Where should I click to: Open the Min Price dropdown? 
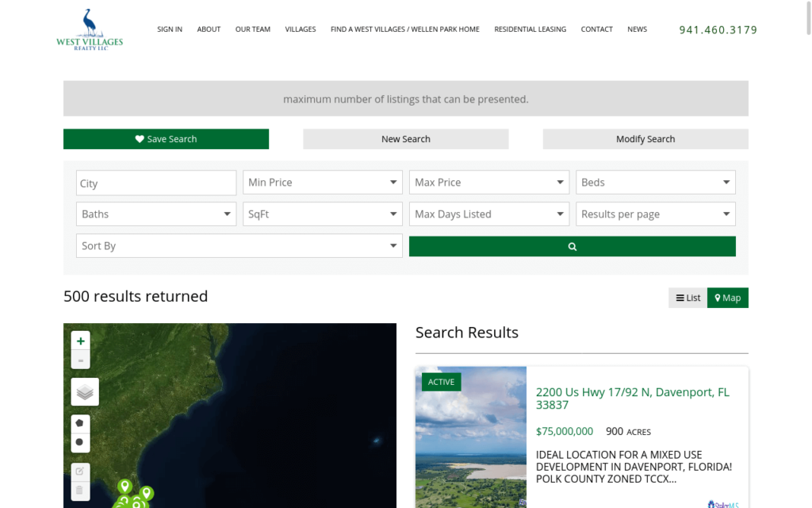tap(323, 183)
